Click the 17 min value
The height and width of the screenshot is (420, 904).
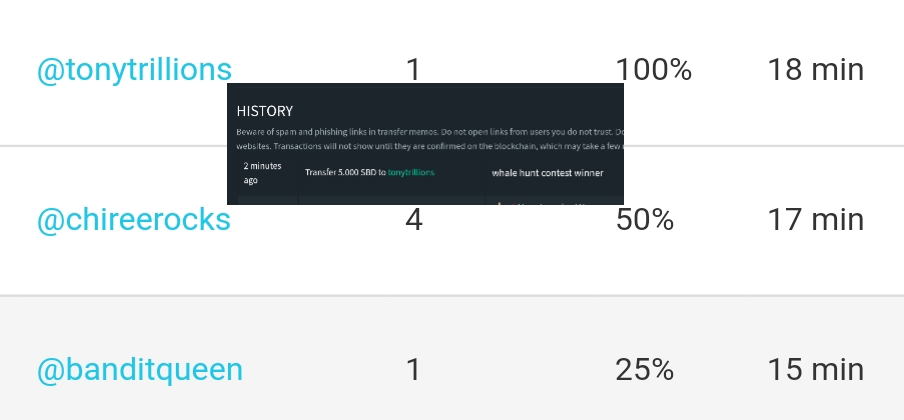tap(816, 220)
